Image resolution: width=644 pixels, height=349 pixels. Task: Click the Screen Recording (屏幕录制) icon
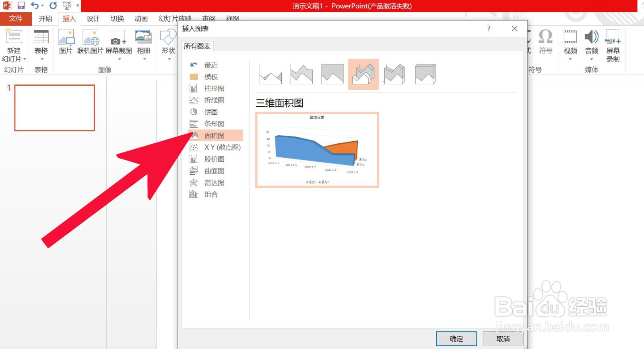click(613, 37)
